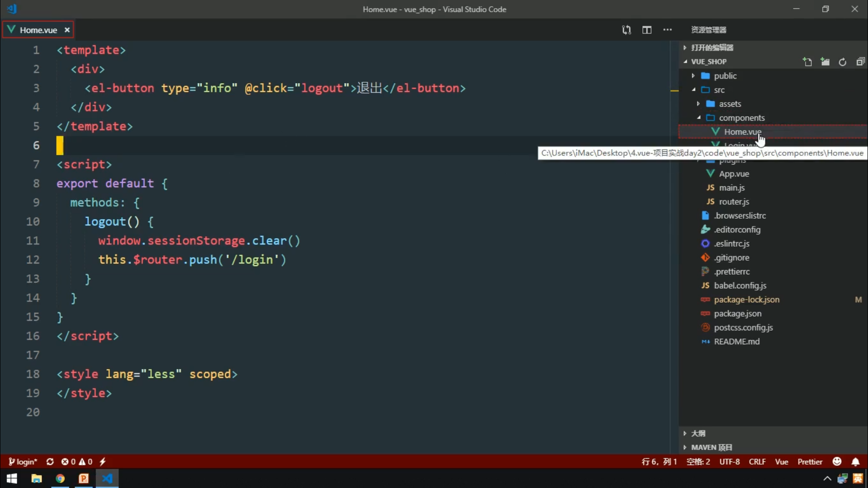Screen dimensions: 868x488
Task: Click the New File icon in VUE_SHOP
Action: [x=807, y=62]
